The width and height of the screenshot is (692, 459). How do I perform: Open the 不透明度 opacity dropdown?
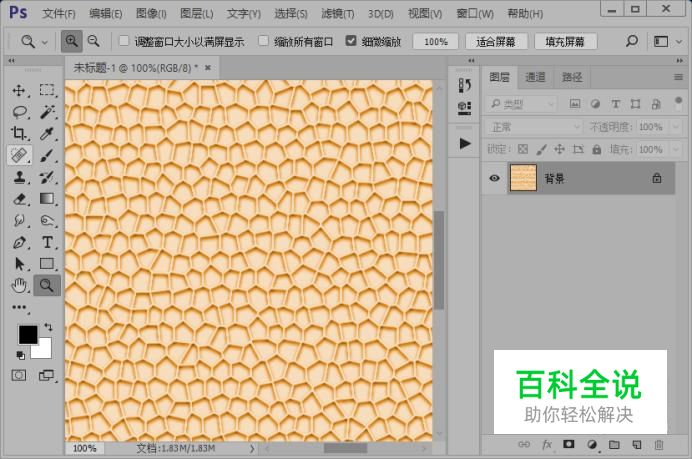coord(651,127)
